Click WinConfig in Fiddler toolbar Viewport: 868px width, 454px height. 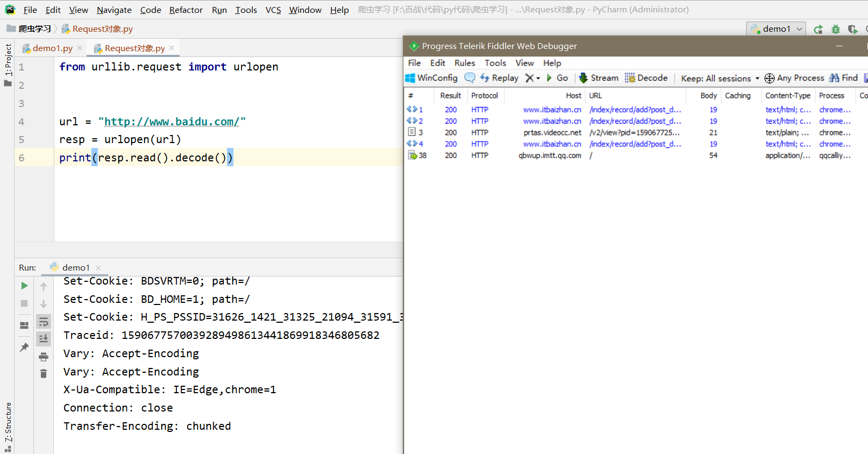[431, 78]
